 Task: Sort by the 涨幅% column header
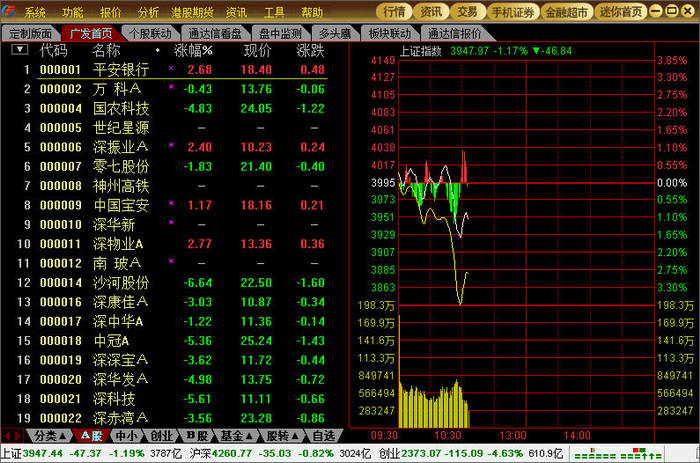pyautogui.click(x=193, y=50)
